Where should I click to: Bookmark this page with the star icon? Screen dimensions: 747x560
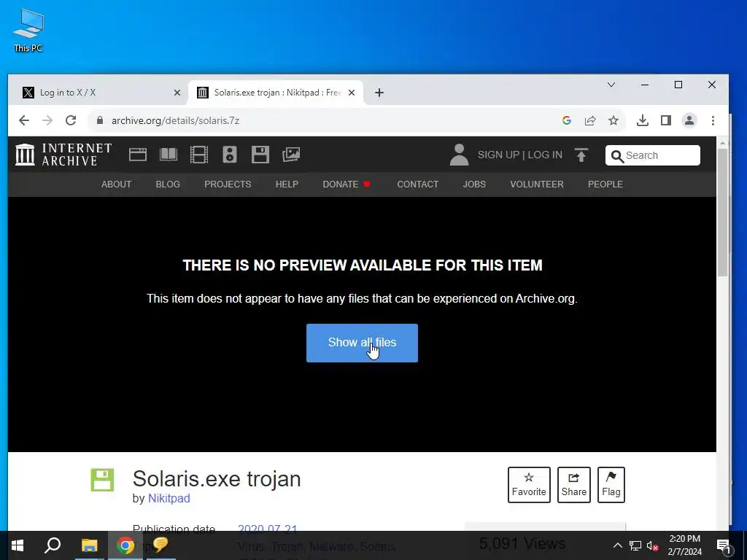tap(613, 120)
